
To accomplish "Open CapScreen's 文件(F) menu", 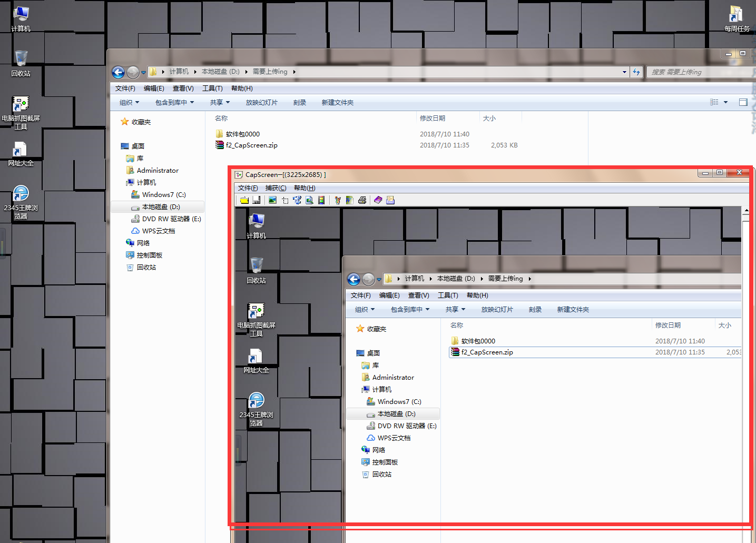I will click(x=248, y=188).
